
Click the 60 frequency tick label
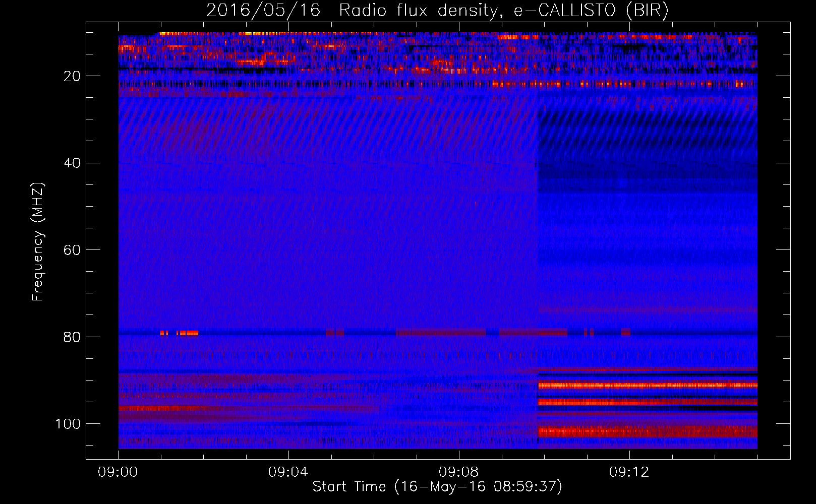point(72,250)
